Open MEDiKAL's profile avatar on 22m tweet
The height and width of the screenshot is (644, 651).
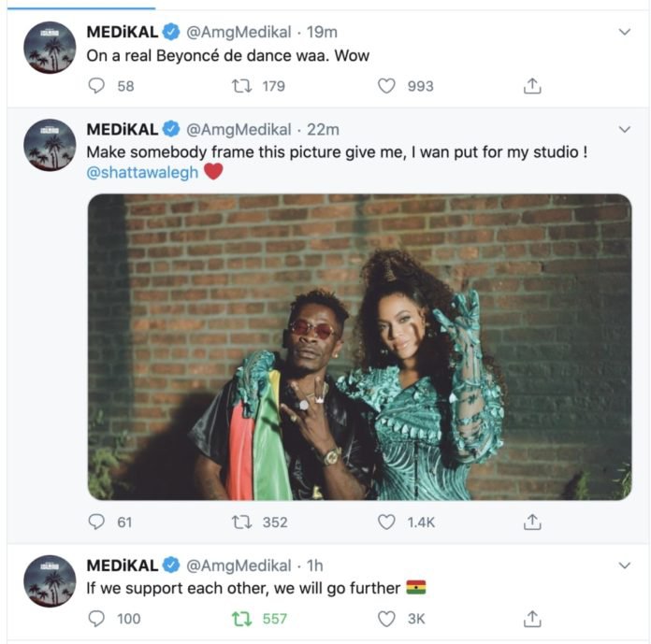(x=50, y=145)
